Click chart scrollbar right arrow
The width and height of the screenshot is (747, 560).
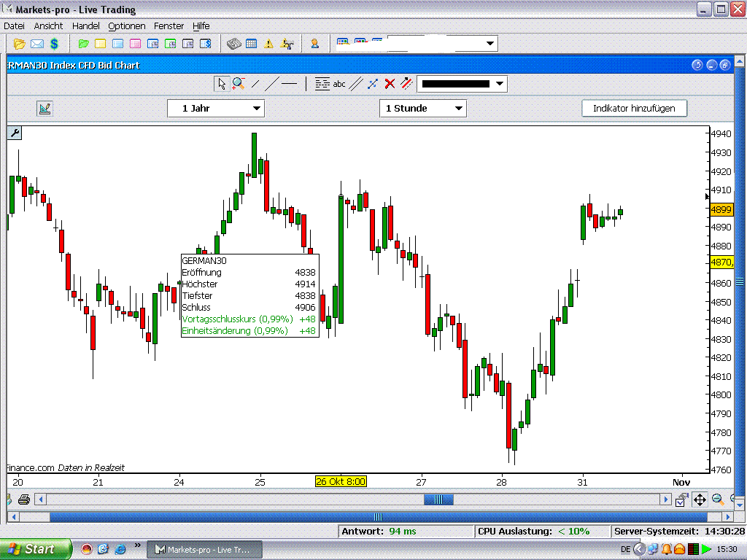(666, 499)
